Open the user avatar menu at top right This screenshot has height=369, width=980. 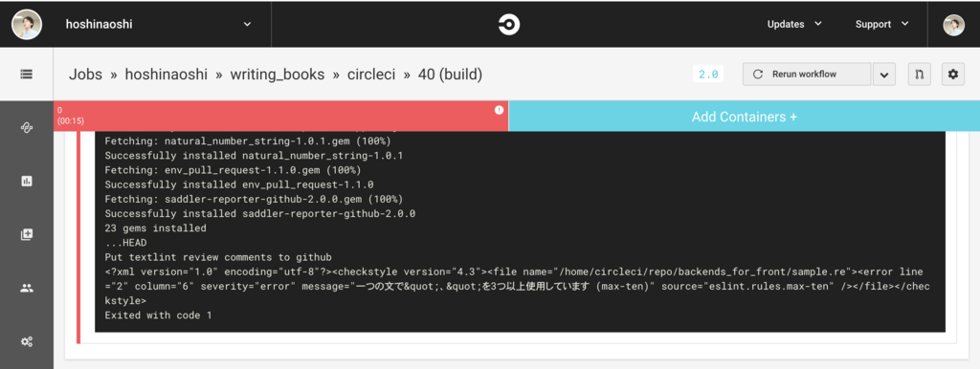point(954,24)
